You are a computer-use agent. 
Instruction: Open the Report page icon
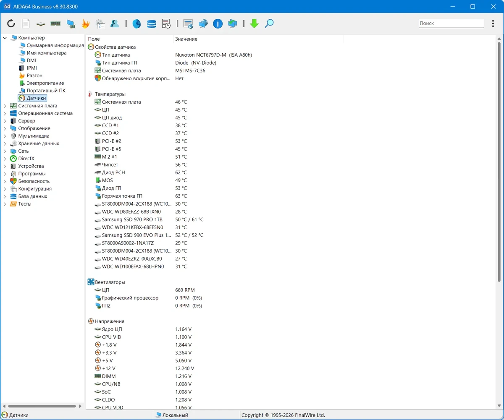[x=26, y=23]
